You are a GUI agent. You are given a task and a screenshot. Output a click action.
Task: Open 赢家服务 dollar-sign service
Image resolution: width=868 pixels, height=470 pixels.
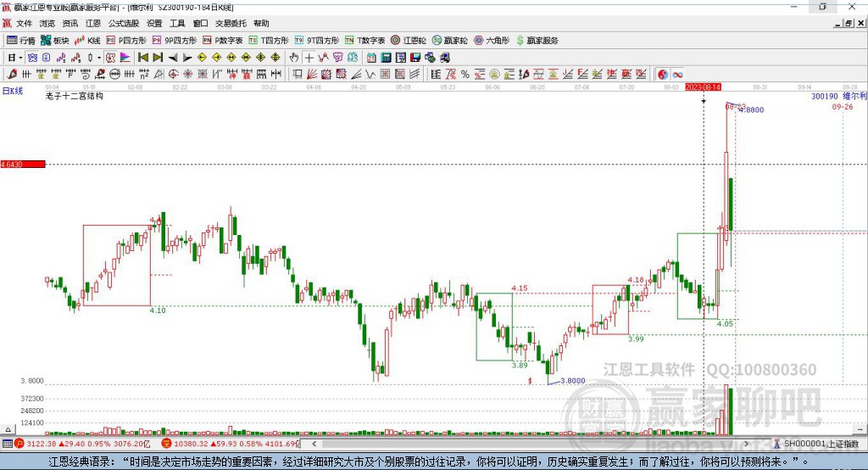click(x=537, y=41)
